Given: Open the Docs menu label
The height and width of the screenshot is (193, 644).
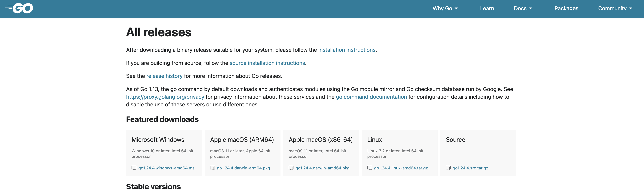Looking at the screenshot, I should [x=520, y=9].
